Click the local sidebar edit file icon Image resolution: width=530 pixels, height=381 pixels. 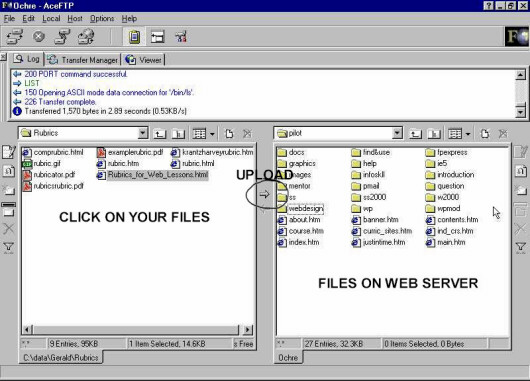click(x=9, y=151)
